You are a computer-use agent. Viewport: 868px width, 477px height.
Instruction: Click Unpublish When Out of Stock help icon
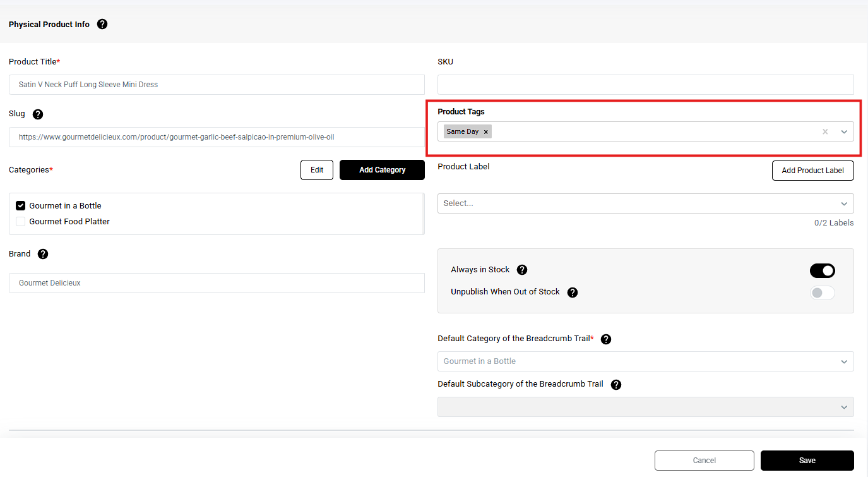tap(573, 293)
